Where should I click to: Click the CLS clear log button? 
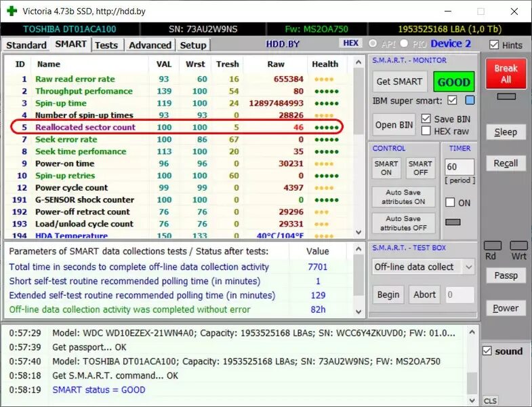coord(490,401)
